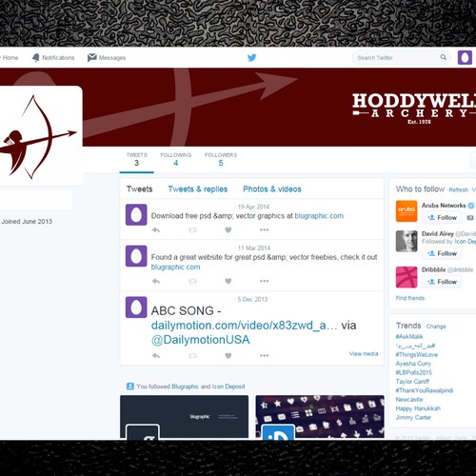Go to Home in top navigation
476x476 pixels.
[x=10, y=58]
